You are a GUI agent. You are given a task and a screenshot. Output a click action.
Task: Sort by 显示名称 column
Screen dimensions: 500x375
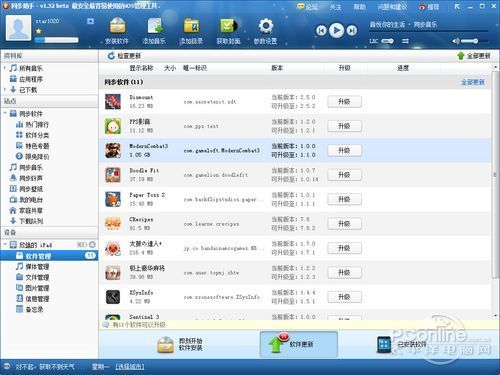pyautogui.click(x=141, y=68)
